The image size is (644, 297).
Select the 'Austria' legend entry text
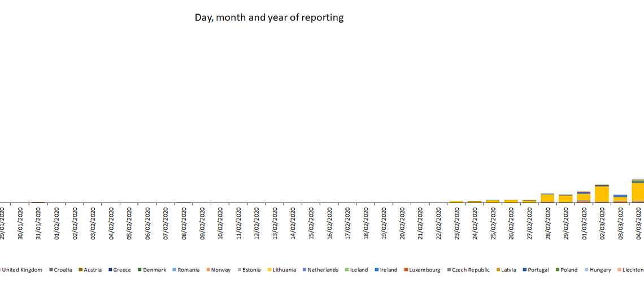93,270
